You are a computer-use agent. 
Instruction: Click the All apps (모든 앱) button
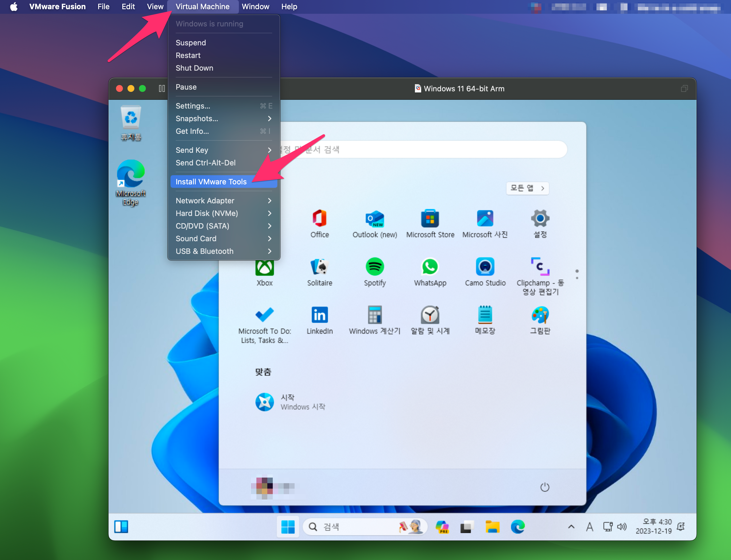(x=527, y=188)
